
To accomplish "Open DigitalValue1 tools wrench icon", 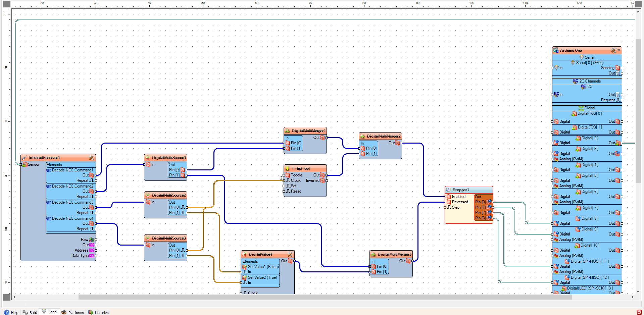I will (290, 254).
